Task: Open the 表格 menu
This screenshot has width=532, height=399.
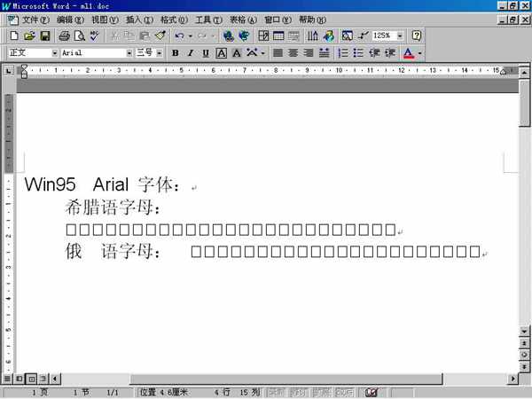Action: 243,20
